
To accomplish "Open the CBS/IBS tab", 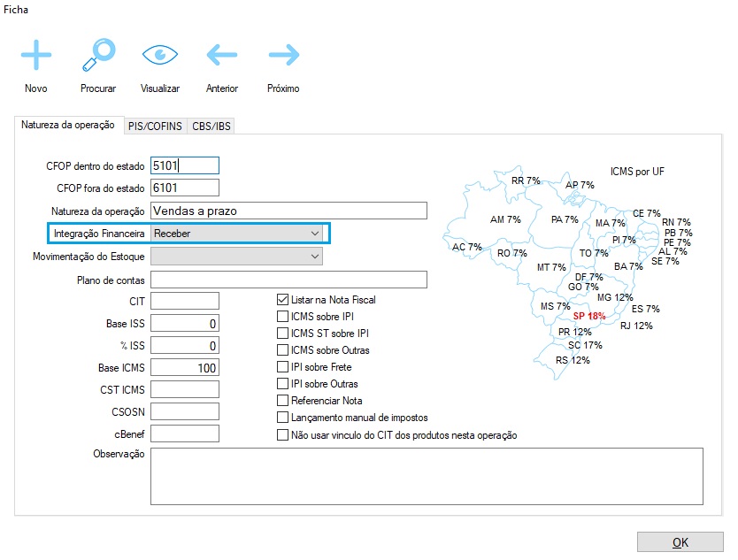I will coord(211,127).
